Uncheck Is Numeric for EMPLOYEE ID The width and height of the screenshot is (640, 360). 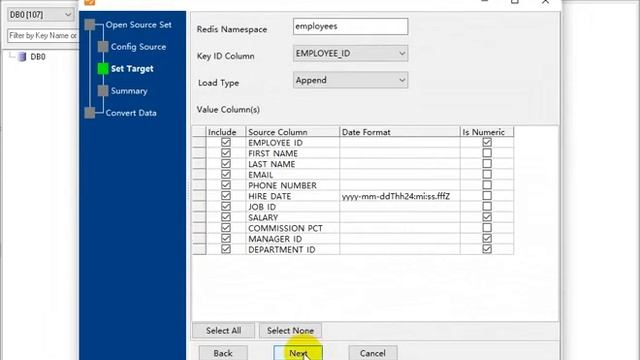(x=487, y=142)
